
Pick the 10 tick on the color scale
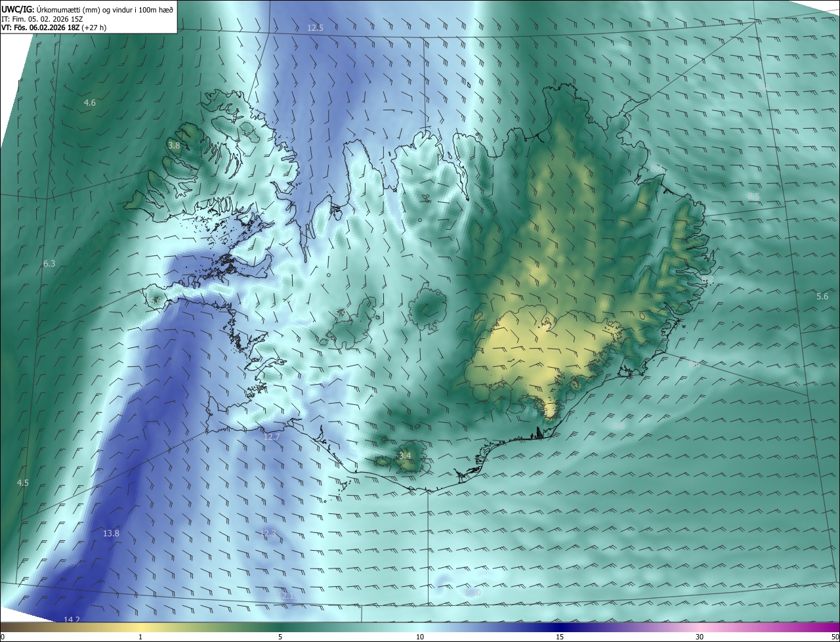[x=420, y=637]
